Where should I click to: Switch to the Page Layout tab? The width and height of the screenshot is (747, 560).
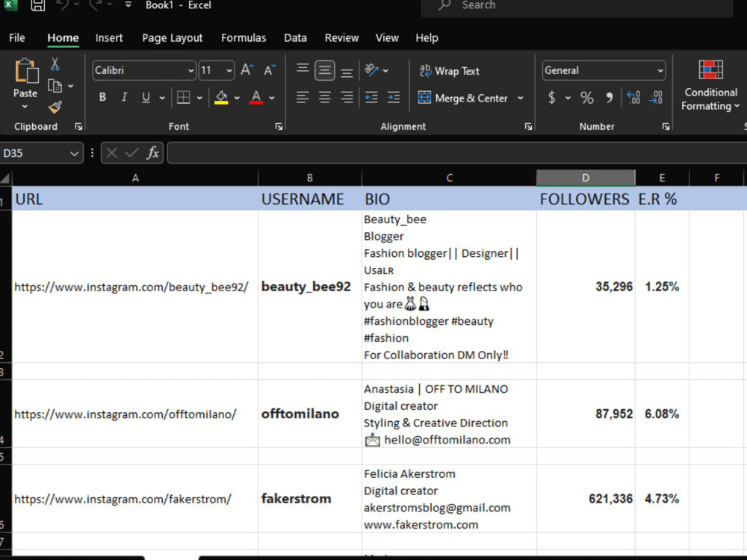coord(172,38)
